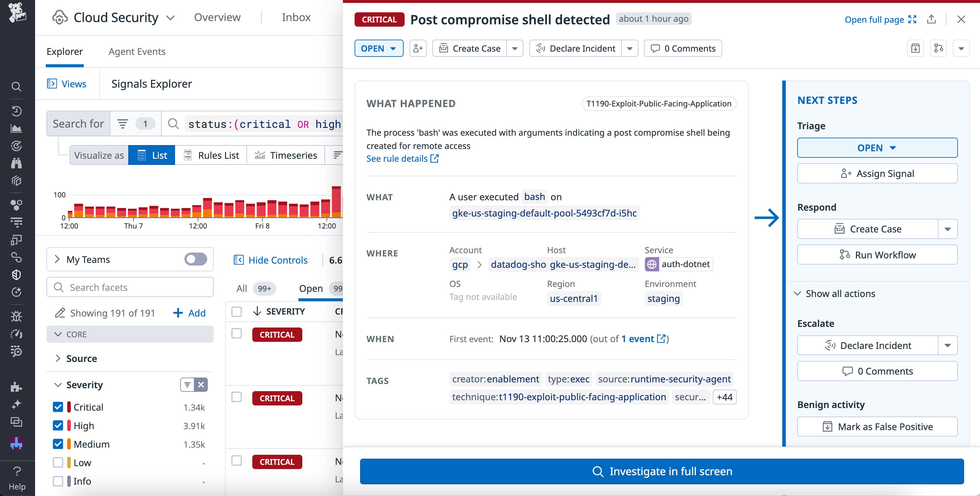Open search via left sidebar magnifier icon
This screenshot has height=496, width=980.
point(16,87)
